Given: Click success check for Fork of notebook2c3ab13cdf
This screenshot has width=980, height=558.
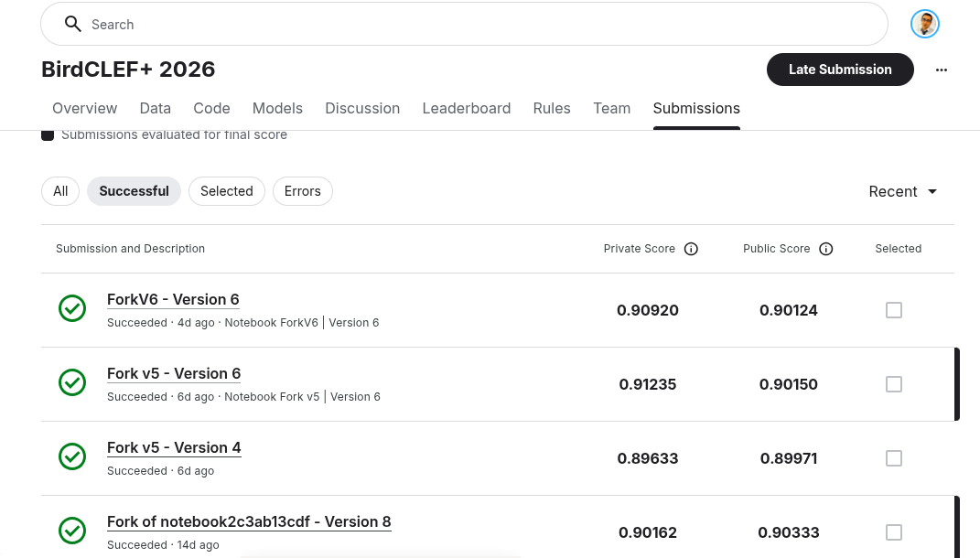Looking at the screenshot, I should 72,531.
